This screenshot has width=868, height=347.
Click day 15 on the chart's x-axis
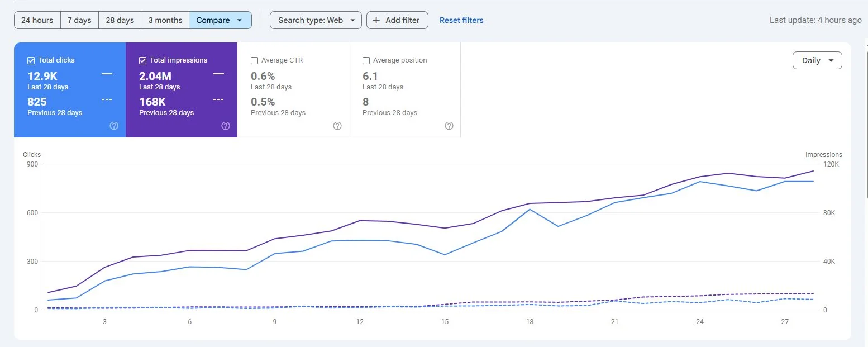(x=445, y=322)
